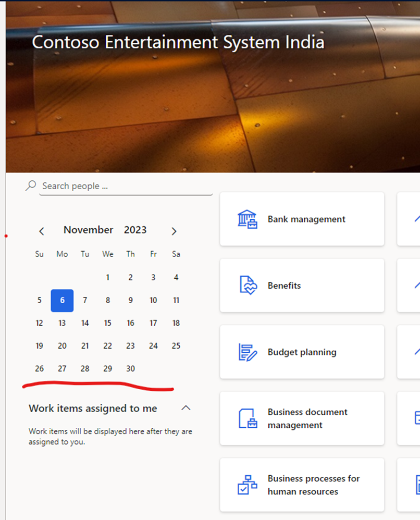Click the Benefits tile icon
Image resolution: width=420 pixels, height=520 pixels.
(x=248, y=285)
